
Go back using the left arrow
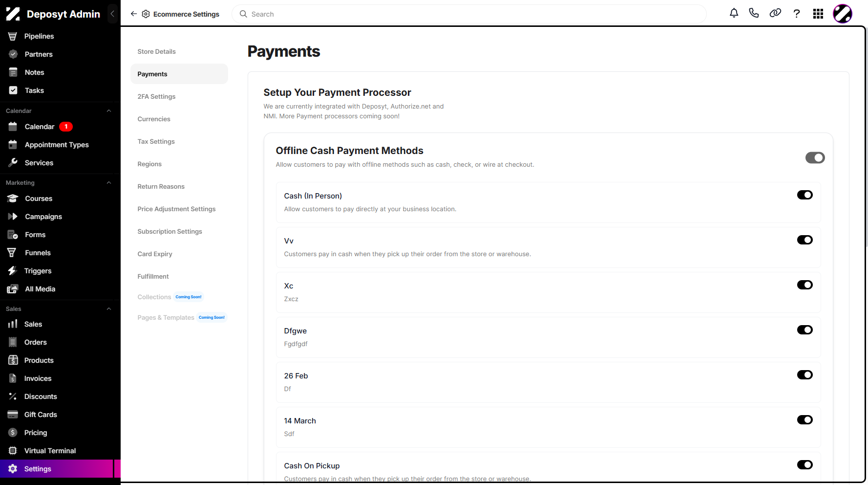(x=133, y=14)
